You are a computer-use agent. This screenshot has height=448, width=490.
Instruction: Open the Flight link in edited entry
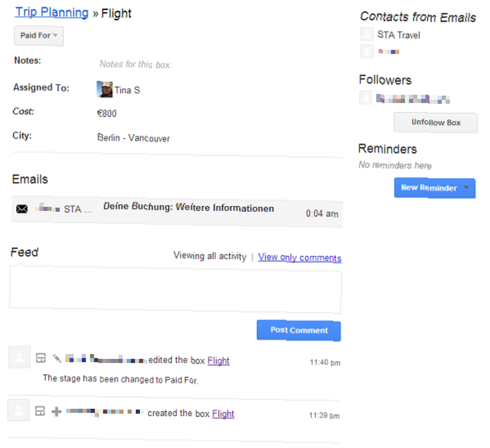(219, 361)
